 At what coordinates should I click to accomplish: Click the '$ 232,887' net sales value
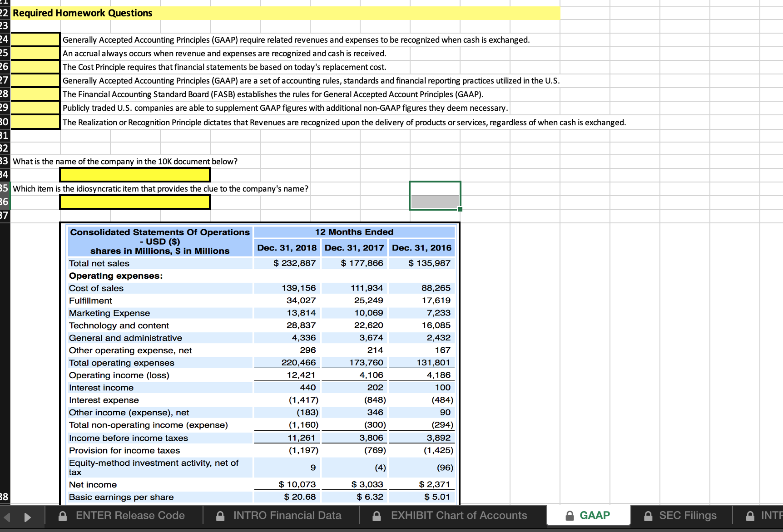[x=295, y=263]
